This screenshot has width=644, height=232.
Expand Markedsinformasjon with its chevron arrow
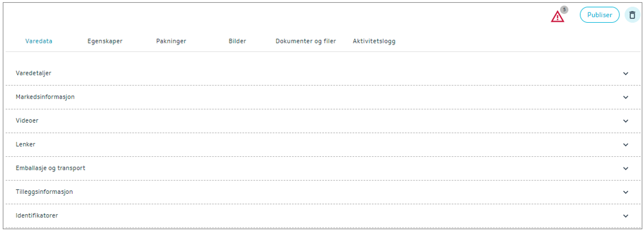click(626, 97)
